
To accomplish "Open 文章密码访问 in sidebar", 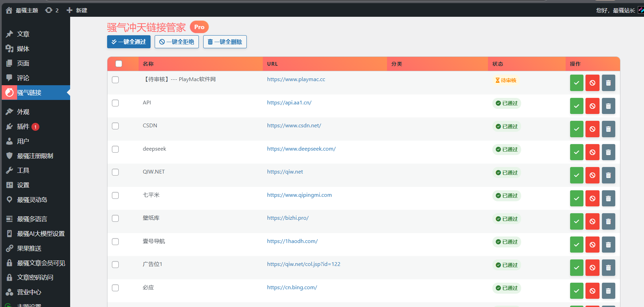I will click(x=36, y=278).
